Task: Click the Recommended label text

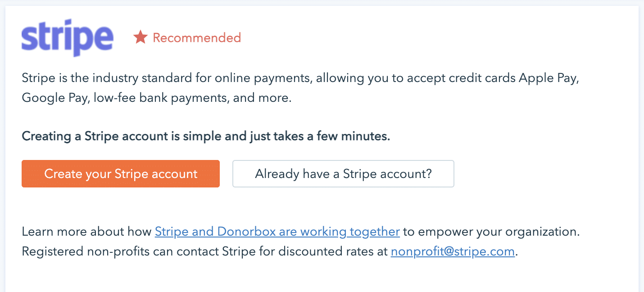Action: point(197,37)
